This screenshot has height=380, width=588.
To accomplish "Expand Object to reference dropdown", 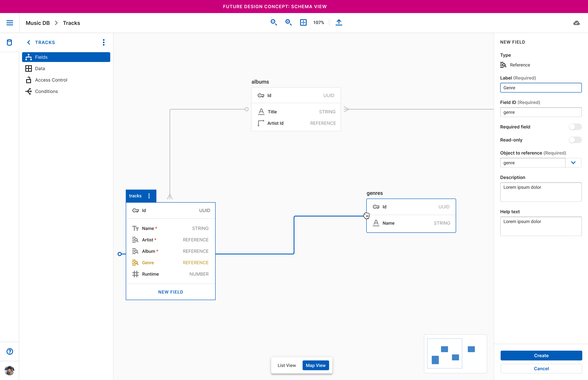I will coord(573,163).
